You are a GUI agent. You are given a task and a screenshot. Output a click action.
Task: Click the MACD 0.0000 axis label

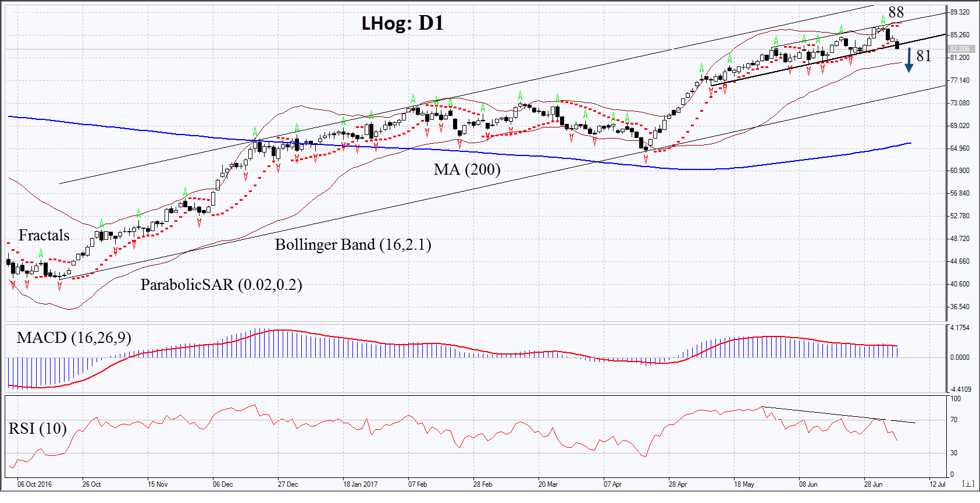(960, 357)
